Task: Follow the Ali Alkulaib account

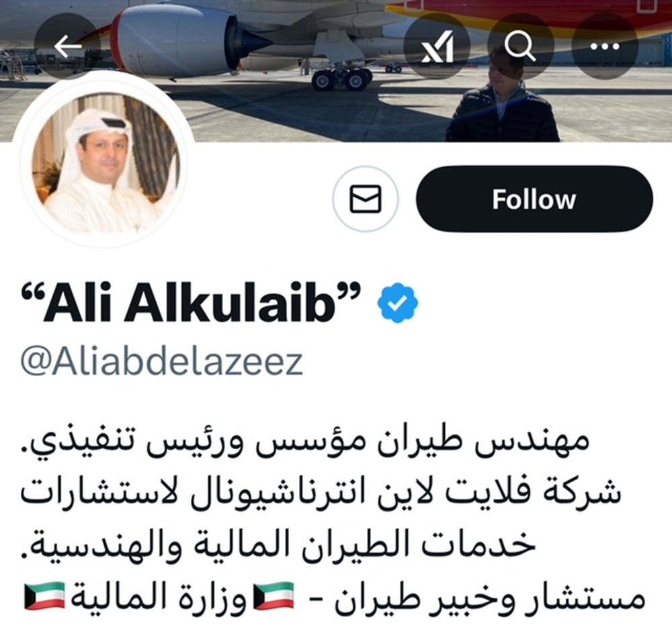Action: pos(534,199)
